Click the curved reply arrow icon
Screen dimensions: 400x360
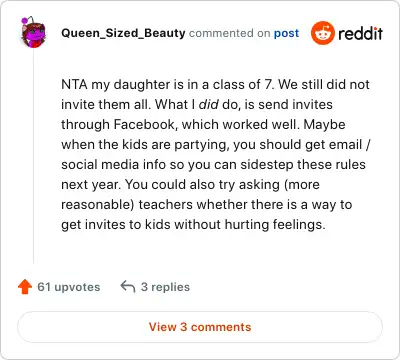click(128, 286)
